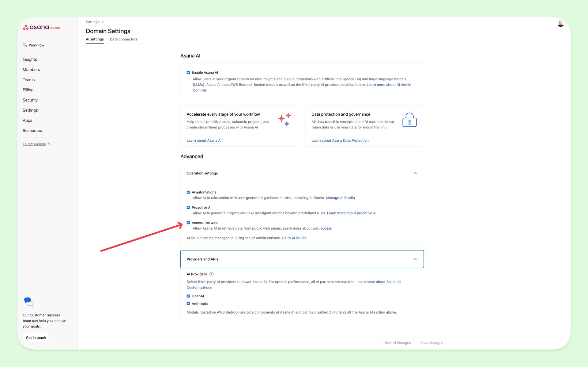The width and height of the screenshot is (588, 367).
Task: Click the AI Providers info icon
Action: [x=211, y=274]
